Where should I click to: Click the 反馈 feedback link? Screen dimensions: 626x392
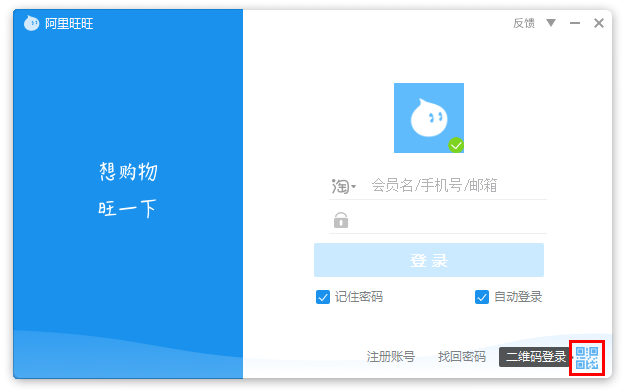click(x=524, y=23)
